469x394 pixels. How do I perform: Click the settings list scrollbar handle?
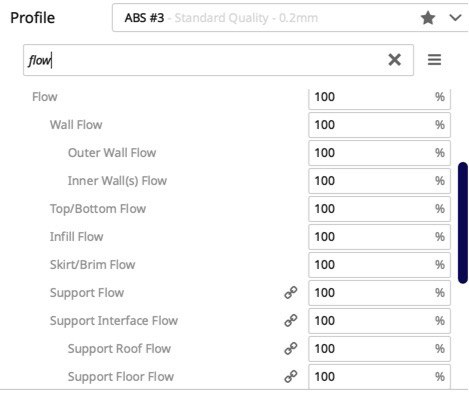click(463, 223)
